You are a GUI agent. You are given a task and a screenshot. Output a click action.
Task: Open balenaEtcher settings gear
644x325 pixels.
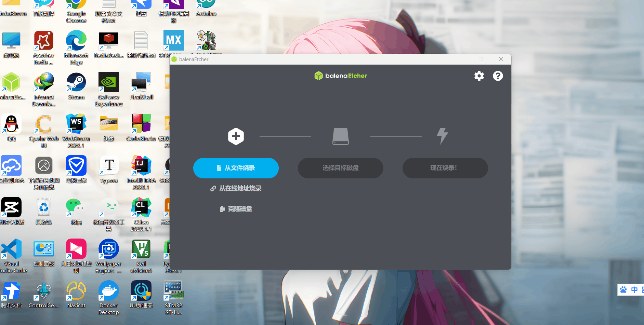point(479,76)
